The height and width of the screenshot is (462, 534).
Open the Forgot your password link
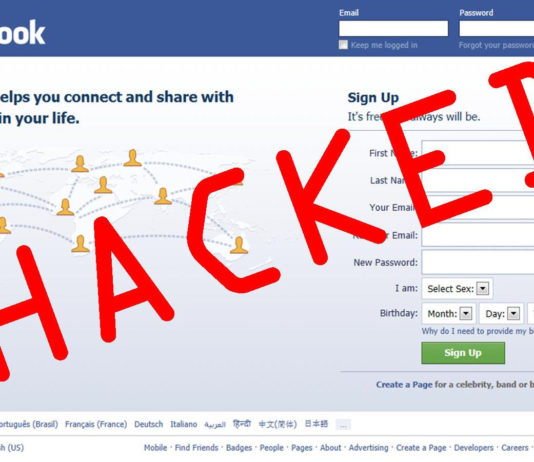tap(496, 45)
